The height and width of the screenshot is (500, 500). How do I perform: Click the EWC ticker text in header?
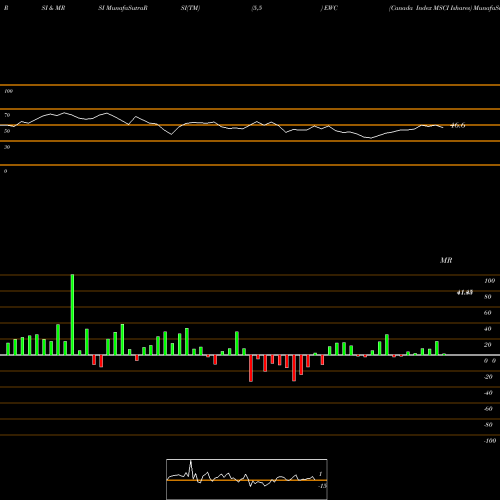click(x=331, y=8)
